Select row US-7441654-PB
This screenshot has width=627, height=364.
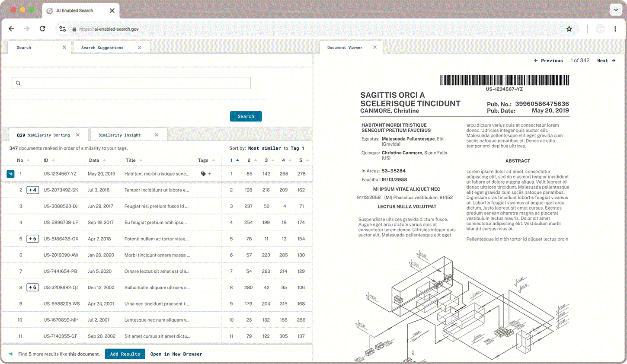(x=157, y=271)
